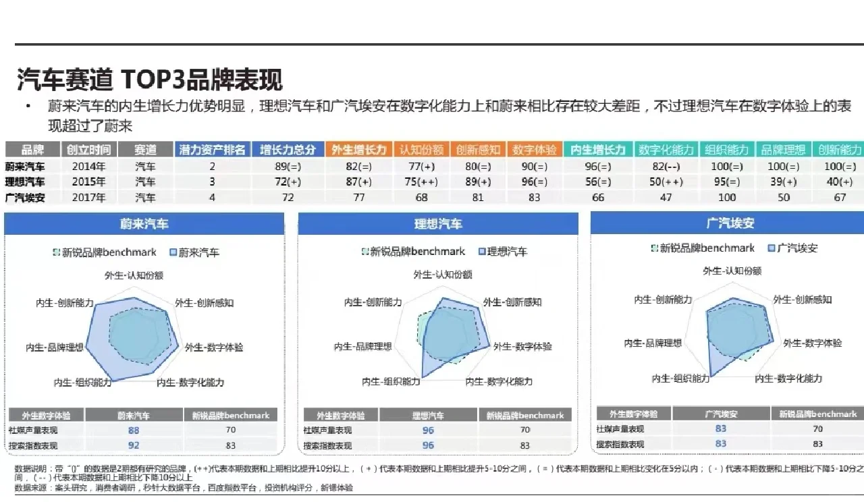Viewport: 864px width, 504px height.
Task: Click the 39(+) 品牌理想 value for 理想汽车
Action: point(783,182)
